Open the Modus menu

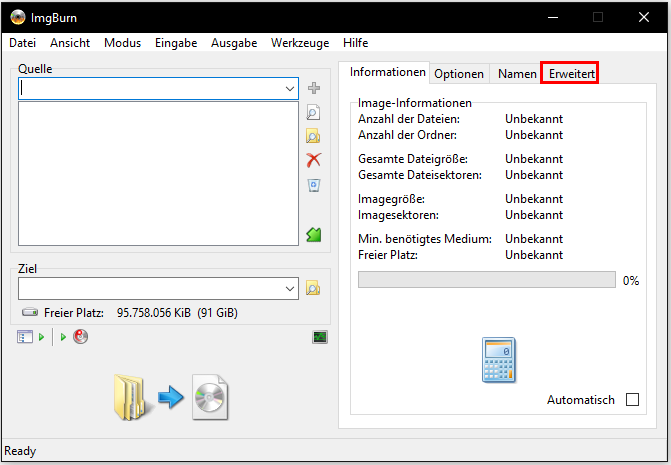122,43
